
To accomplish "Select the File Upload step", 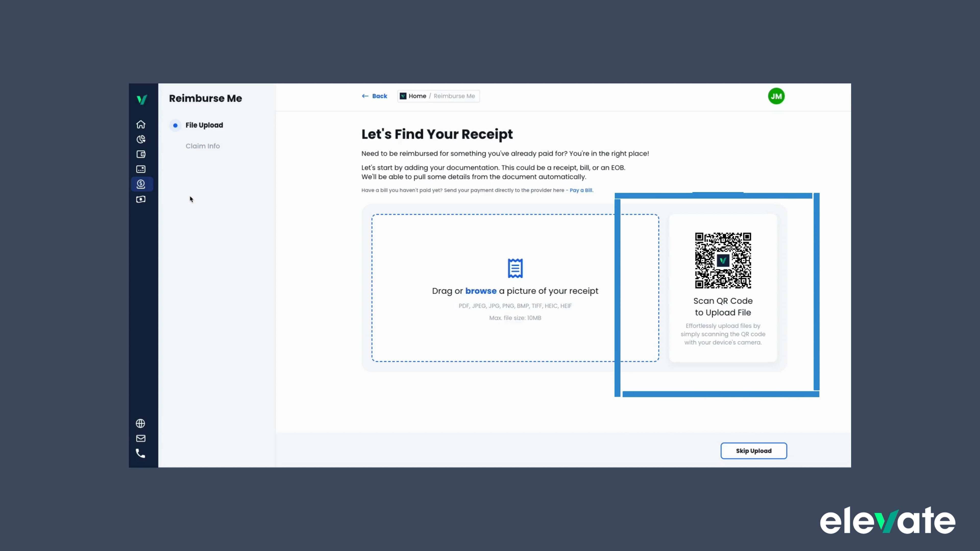I will tap(204, 125).
